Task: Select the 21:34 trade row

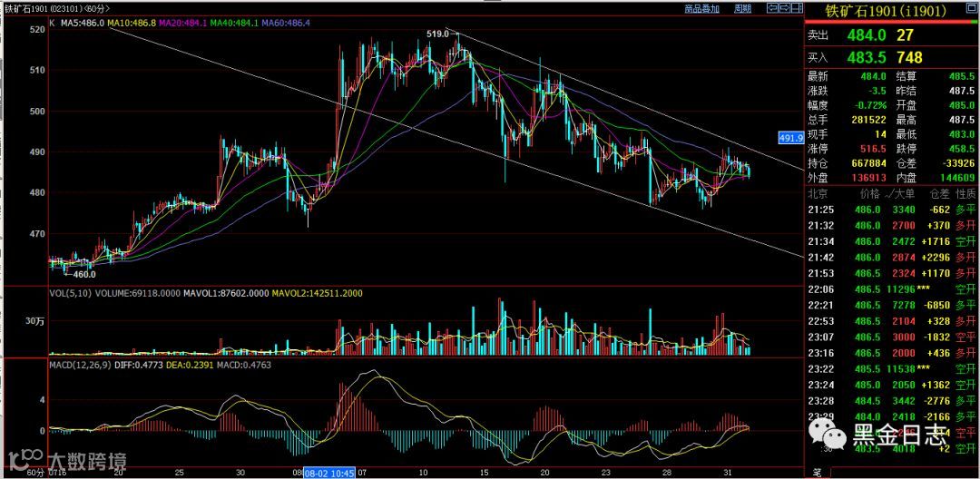Action: click(893, 241)
